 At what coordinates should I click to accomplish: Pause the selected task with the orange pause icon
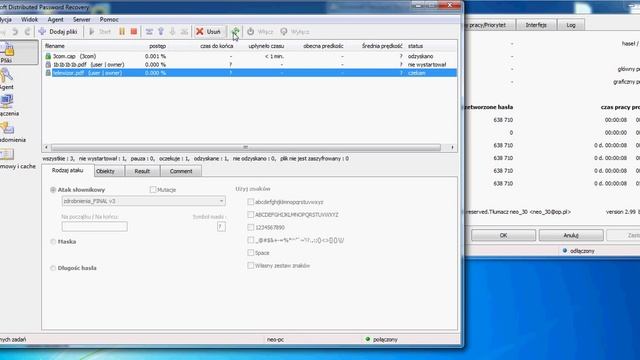pos(122,31)
